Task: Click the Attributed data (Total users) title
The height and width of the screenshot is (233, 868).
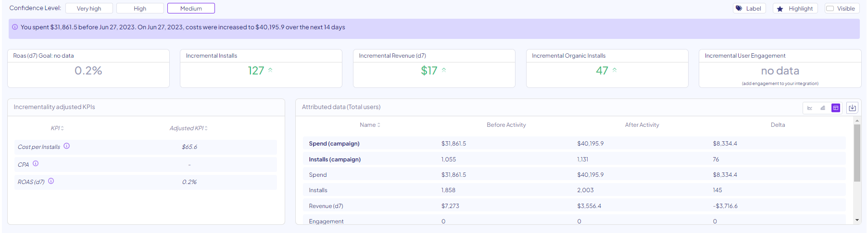Action: (x=341, y=107)
